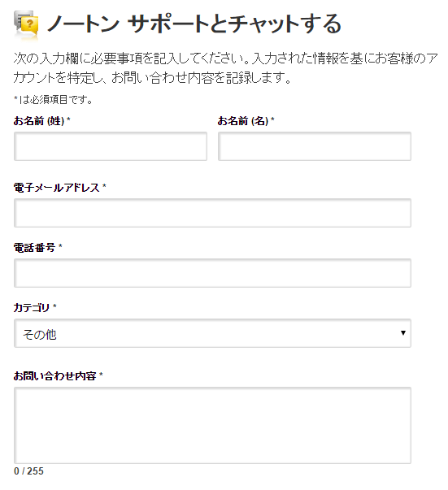
Task: Click the instruction paragraph below the heading
Action: 225,67
